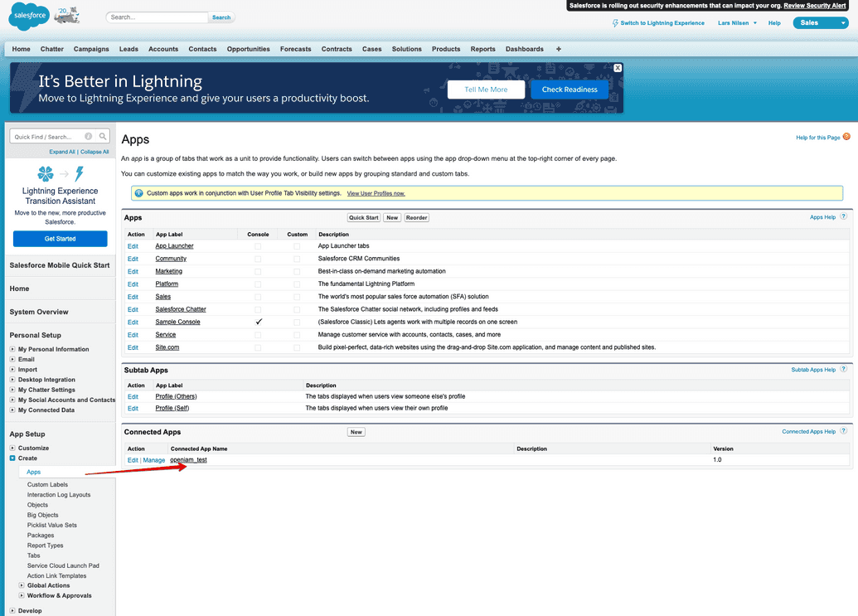This screenshot has width=858, height=616.
Task: Open the Dashboards tab
Action: coord(524,49)
